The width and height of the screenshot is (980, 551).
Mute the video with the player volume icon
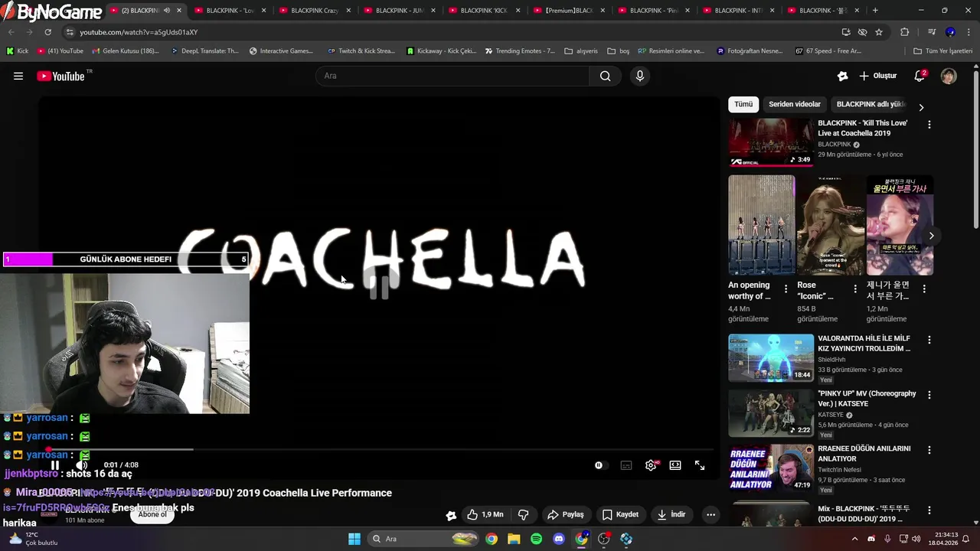[81, 465]
